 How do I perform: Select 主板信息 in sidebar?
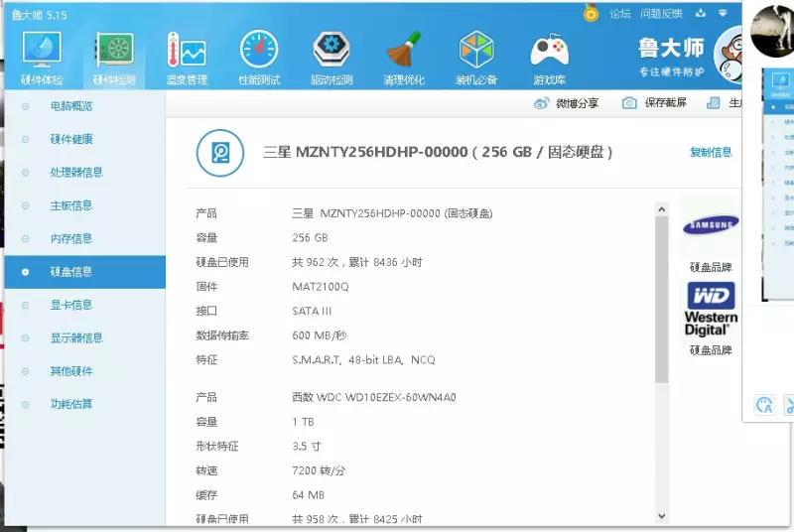(x=71, y=205)
